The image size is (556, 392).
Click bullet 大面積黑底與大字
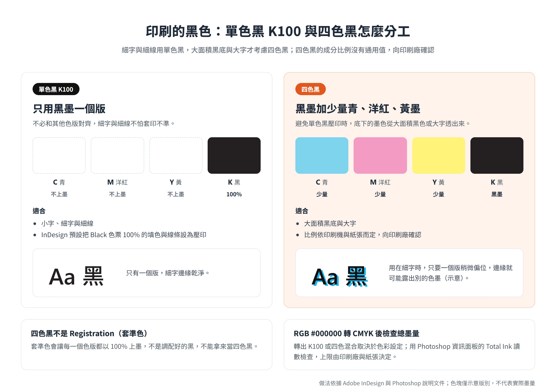(x=330, y=223)
